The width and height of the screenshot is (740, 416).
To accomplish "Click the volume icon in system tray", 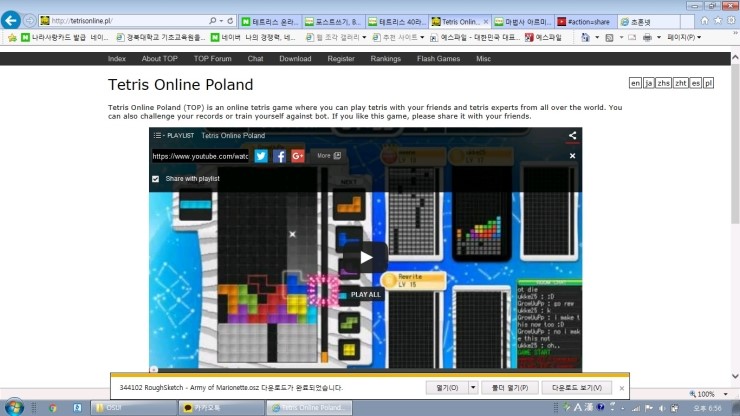I will (662, 408).
